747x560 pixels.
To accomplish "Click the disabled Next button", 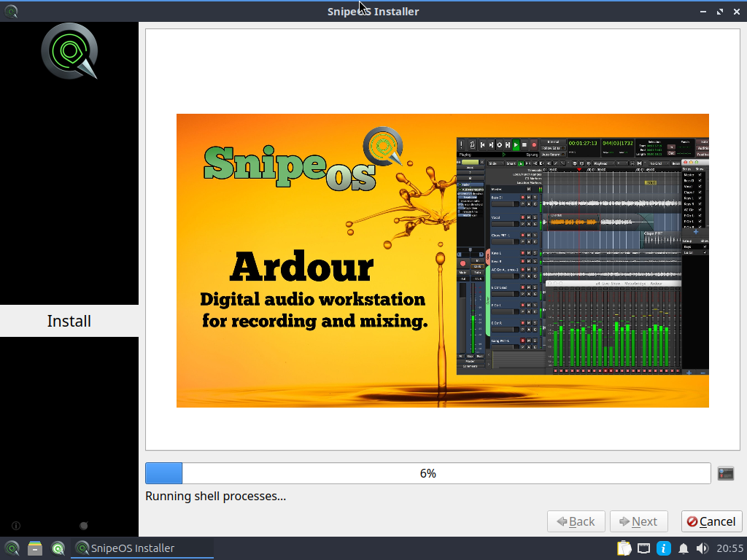I will coord(638,521).
